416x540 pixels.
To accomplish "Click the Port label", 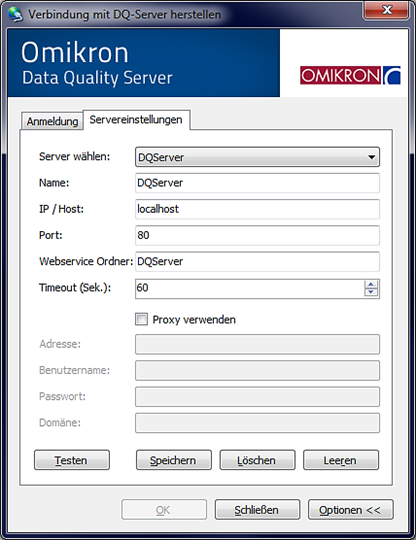I will point(51,235).
